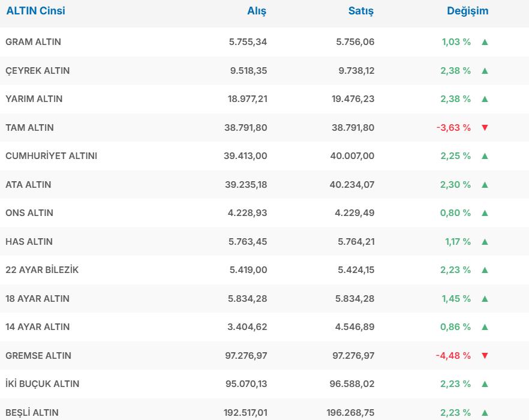The width and height of the screenshot is (529, 420).
Task: Click the Değişim column header
Action: pyautogui.click(x=467, y=11)
